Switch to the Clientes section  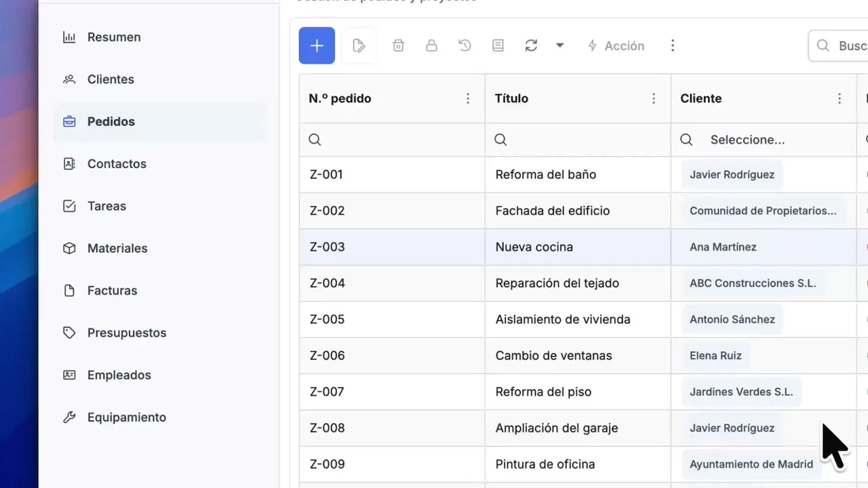tap(111, 79)
